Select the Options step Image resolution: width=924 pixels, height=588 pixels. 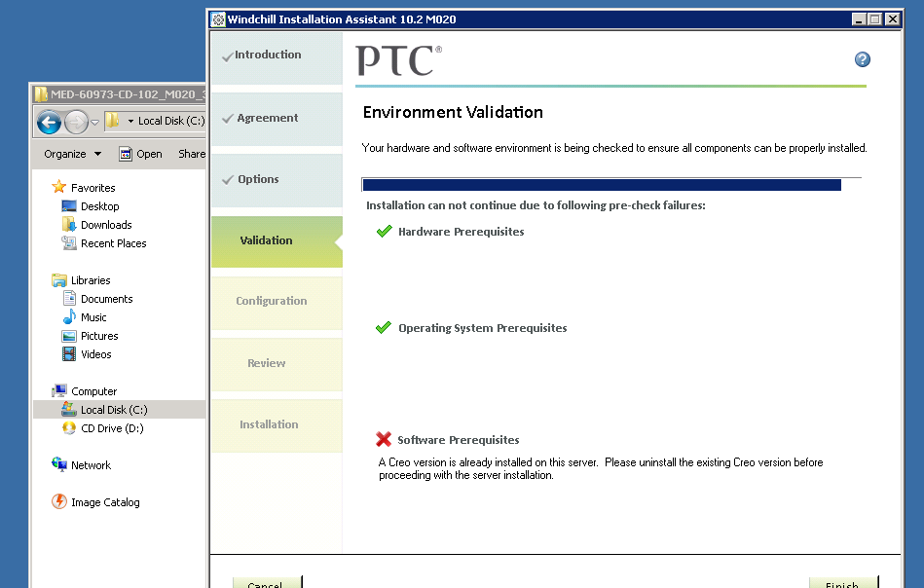click(x=277, y=181)
